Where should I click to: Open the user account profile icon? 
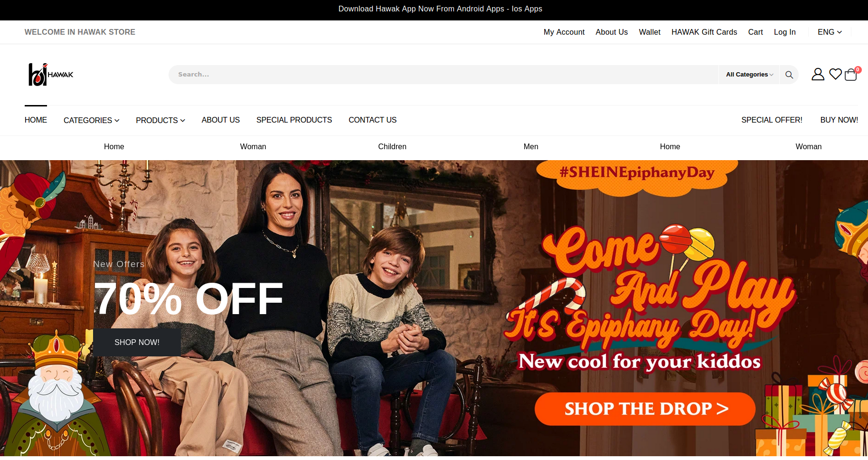point(818,74)
